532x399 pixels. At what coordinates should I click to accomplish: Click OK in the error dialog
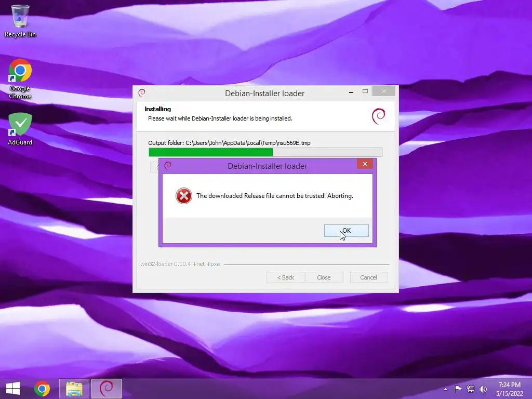click(x=346, y=231)
